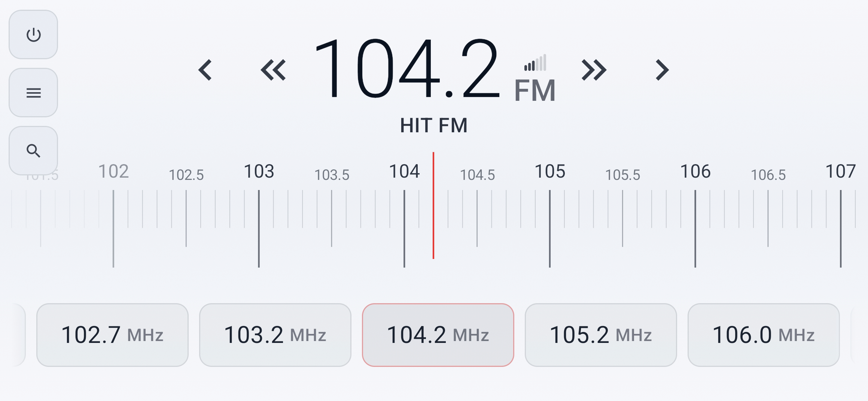Tap the signal strength bars icon
Screen dimensions: 868x401
(535, 63)
